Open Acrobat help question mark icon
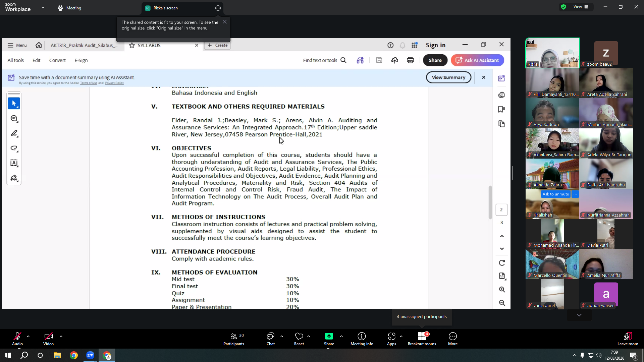This screenshot has height=362, width=644. [x=390, y=45]
